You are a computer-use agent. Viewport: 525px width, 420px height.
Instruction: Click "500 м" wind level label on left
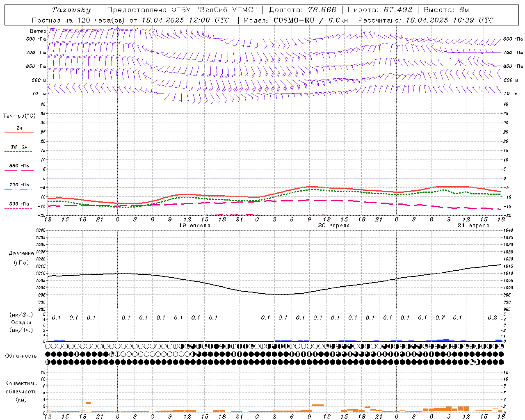39,80
